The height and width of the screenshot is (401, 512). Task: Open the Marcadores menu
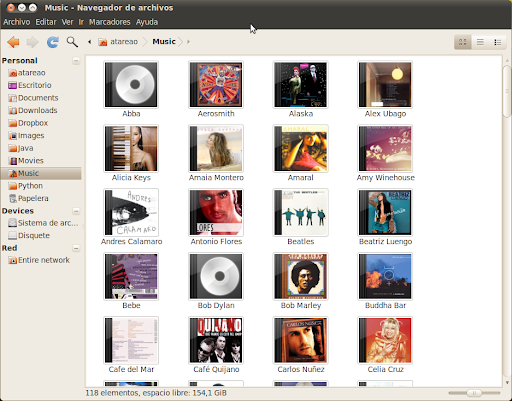[x=110, y=22]
